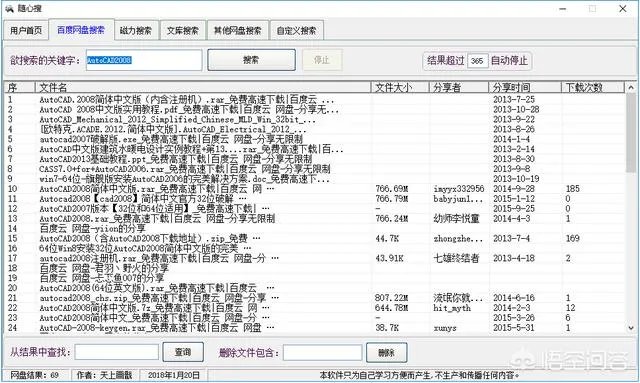Switch to 百度网盘搜索 tab
The width and height of the screenshot is (640, 383).
pos(81,30)
